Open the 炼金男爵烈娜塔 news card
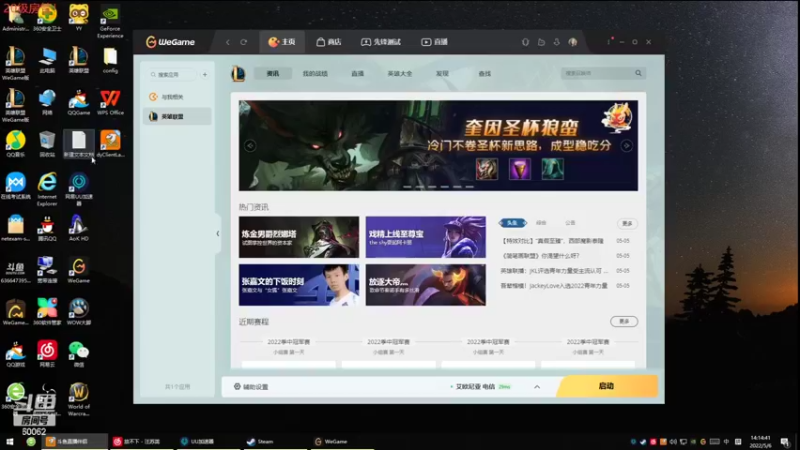 click(299, 237)
